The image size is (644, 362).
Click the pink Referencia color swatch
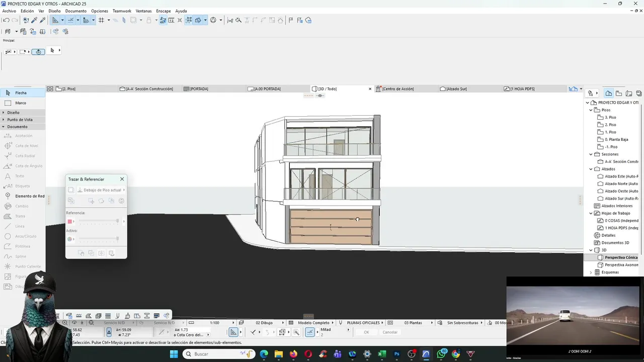pos(70,221)
